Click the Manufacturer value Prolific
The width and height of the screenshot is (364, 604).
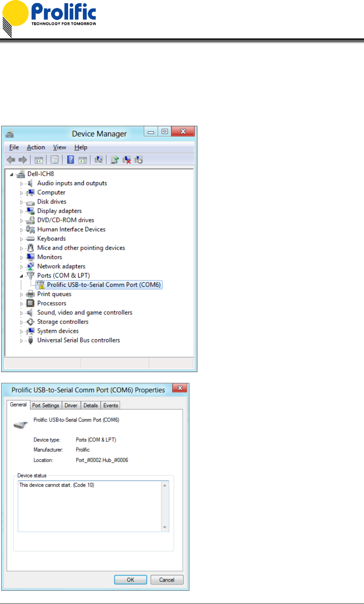pyautogui.click(x=83, y=450)
